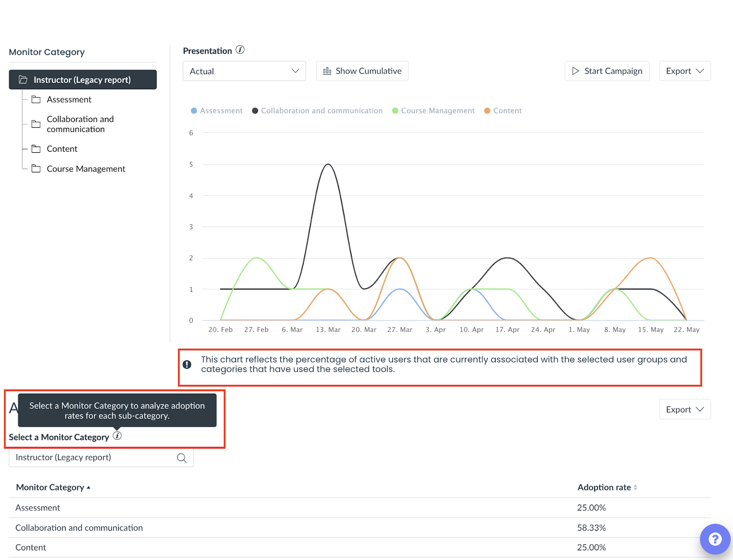The height and width of the screenshot is (560, 733).
Task: Click the Content row in the adoption table
Action: (x=360, y=548)
